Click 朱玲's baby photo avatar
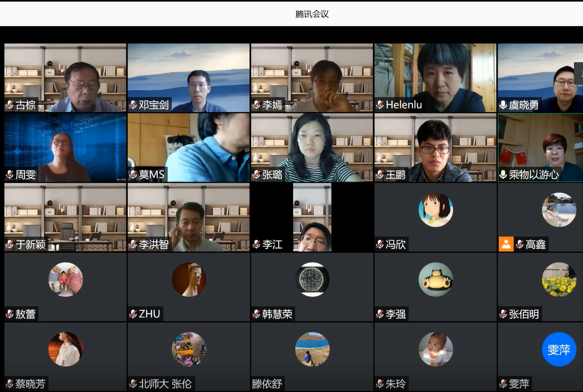Image resolution: width=583 pixels, height=392 pixels. (436, 349)
